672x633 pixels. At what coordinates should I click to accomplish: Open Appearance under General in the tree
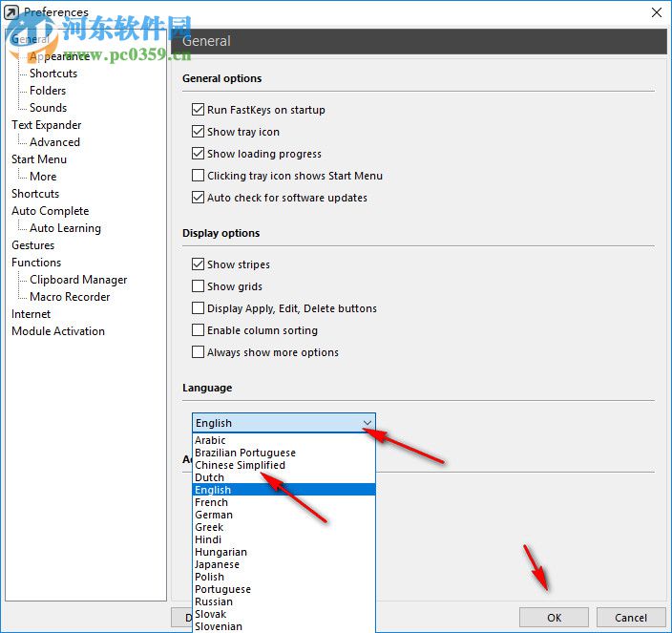tap(59, 56)
